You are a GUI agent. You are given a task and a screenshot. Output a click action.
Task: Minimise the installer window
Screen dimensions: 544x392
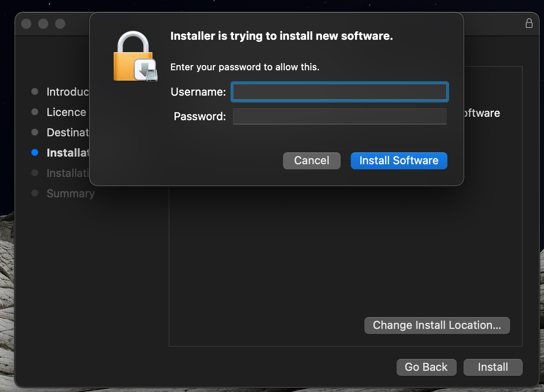coord(43,24)
